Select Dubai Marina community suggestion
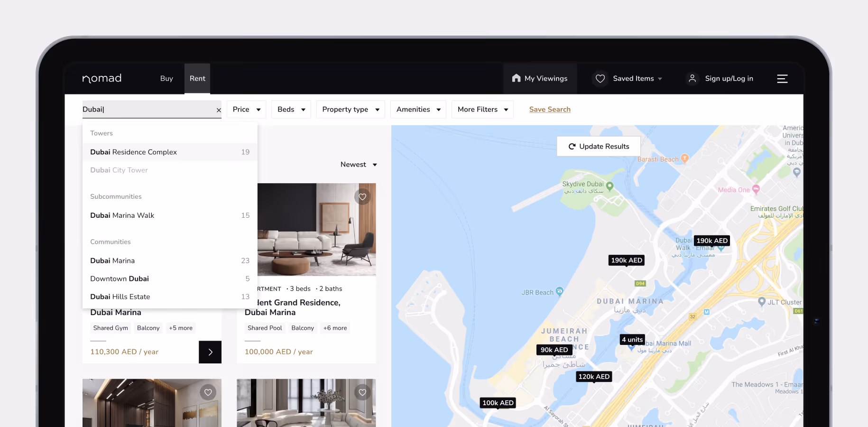 [170, 261]
